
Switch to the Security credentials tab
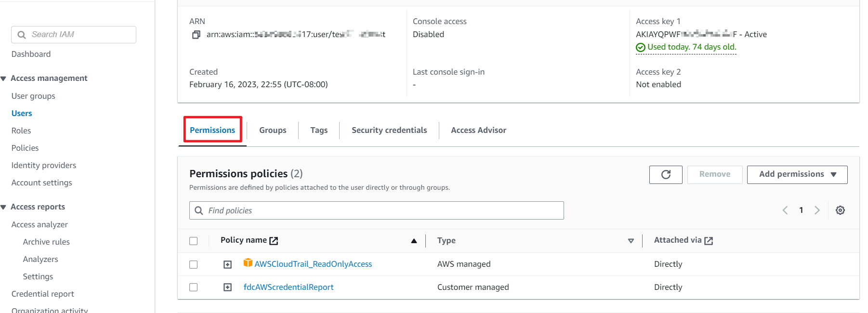coord(389,130)
